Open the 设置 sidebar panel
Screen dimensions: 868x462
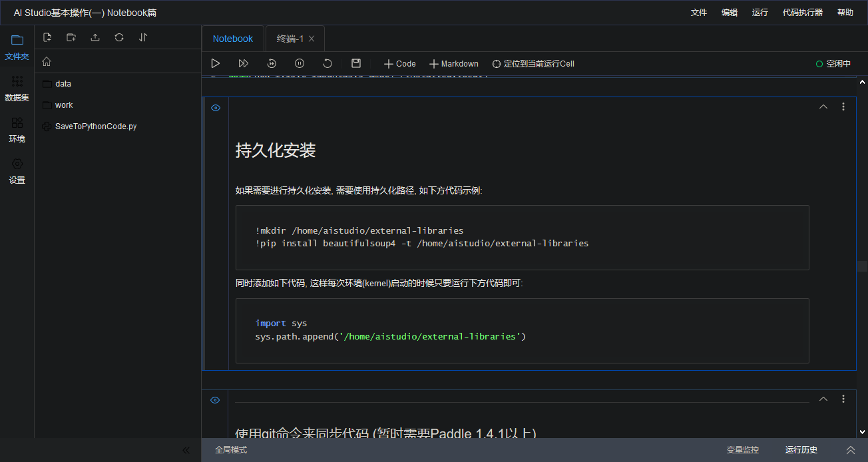17,171
